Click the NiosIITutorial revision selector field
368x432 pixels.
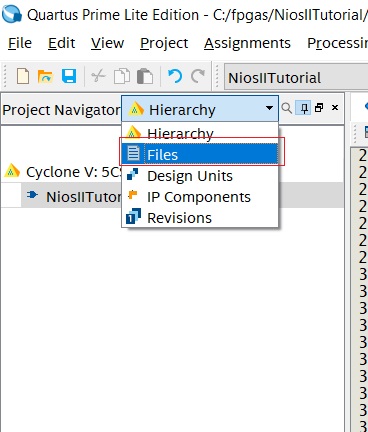point(296,78)
